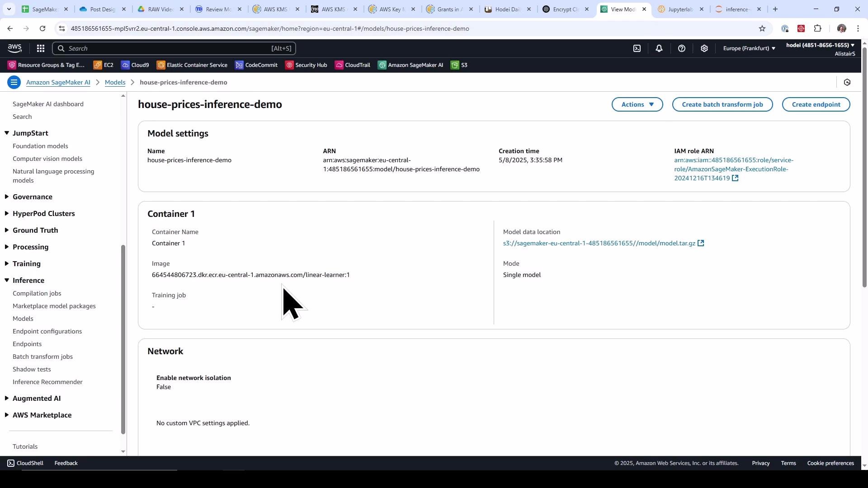Click the browser address bar URL

click(270, 28)
